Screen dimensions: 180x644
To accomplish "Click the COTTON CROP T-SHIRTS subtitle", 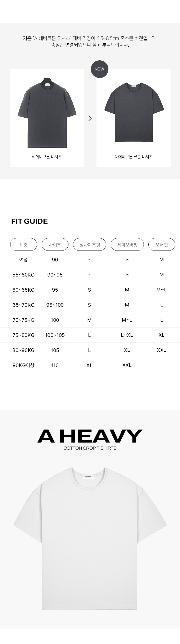I will pos(90,448).
